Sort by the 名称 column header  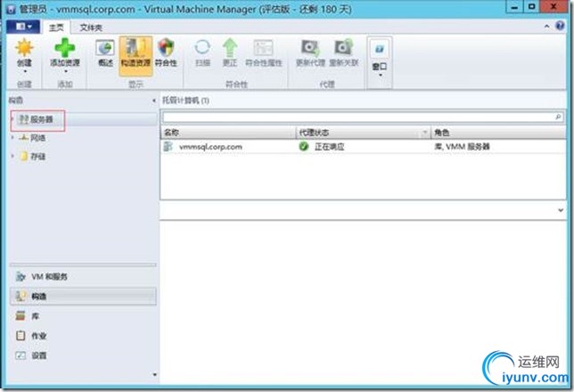point(227,133)
